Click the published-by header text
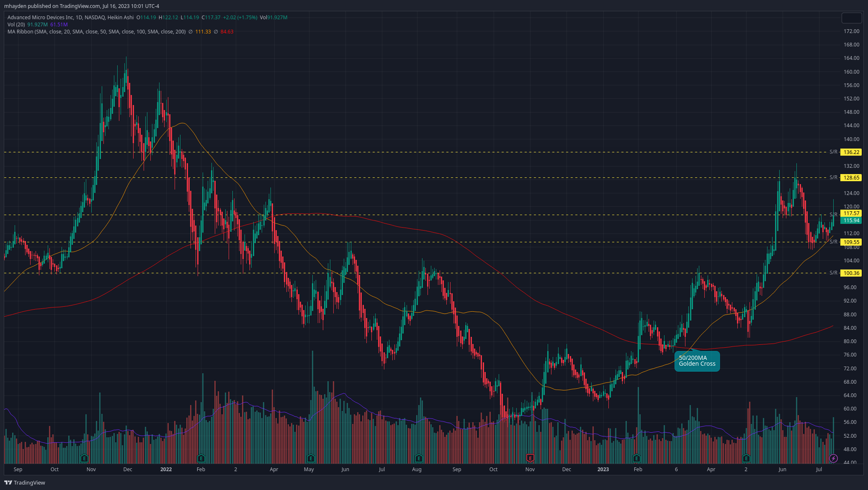The width and height of the screenshot is (868, 490). [82, 6]
